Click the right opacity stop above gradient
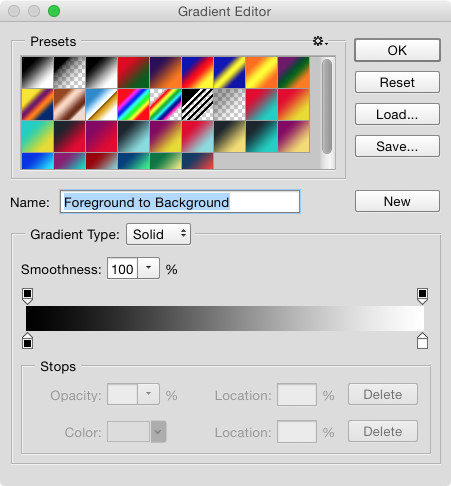The height and width of the screenshot is (486, 451). pyautogui.click(x=422, y=296)
